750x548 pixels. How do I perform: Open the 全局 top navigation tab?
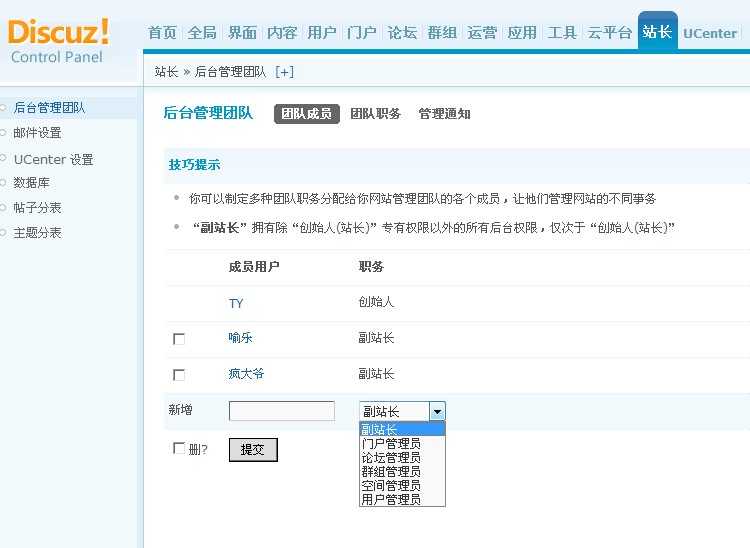pos(202,33)
